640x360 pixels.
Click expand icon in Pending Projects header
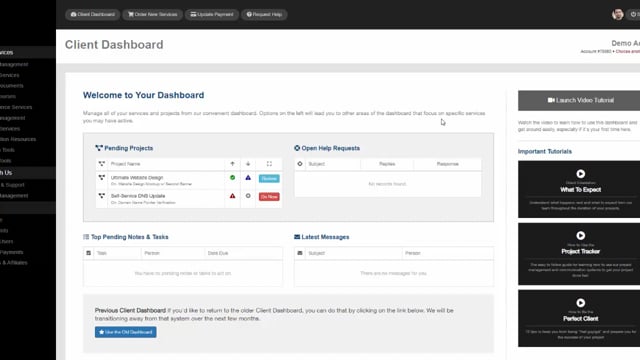point(269,164)
